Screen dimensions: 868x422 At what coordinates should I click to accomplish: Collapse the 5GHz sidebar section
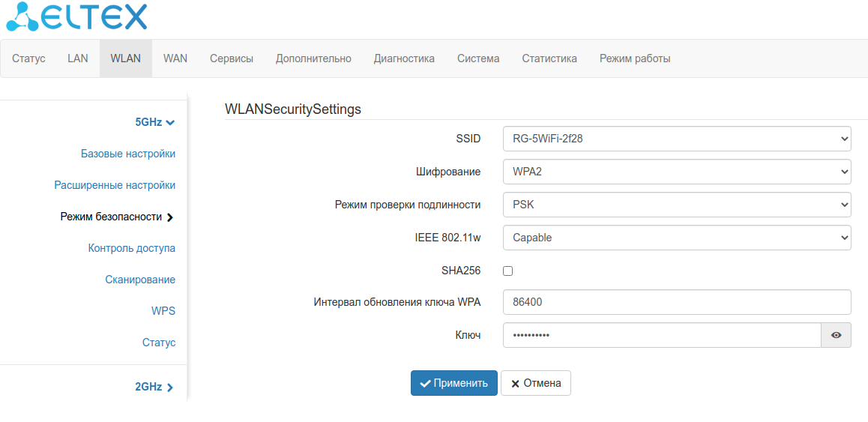[154, 122]
